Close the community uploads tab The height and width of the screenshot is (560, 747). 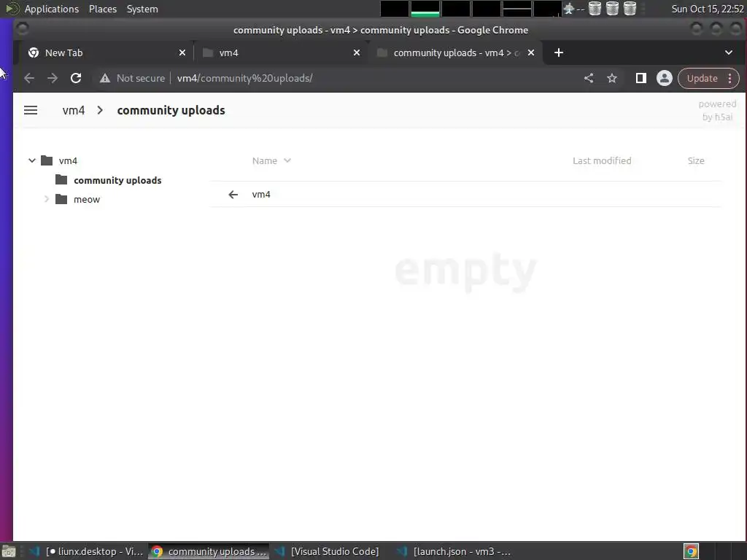point(531,52)
